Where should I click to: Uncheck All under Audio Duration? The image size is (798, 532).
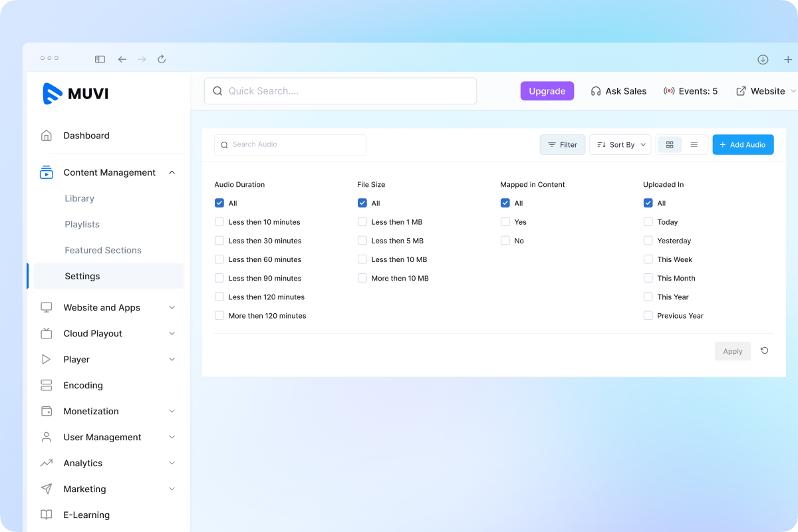point(219,203)
